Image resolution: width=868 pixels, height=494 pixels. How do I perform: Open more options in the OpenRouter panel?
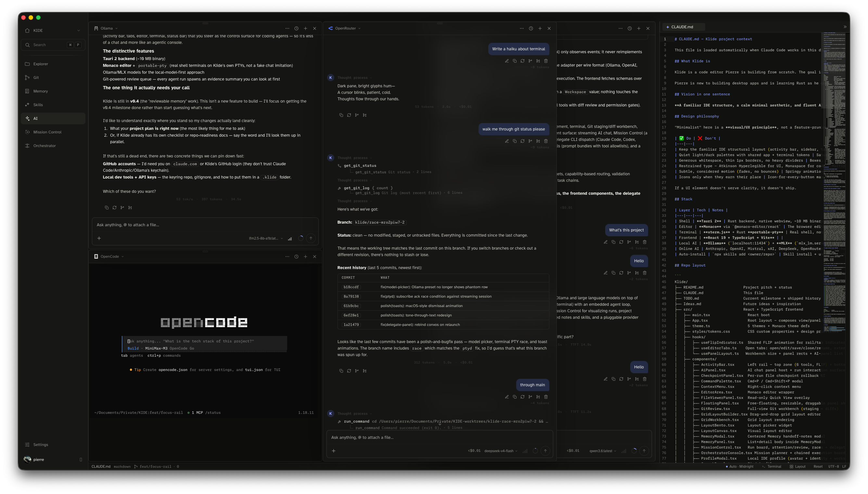pyautogui.click(x=522, y=29)
